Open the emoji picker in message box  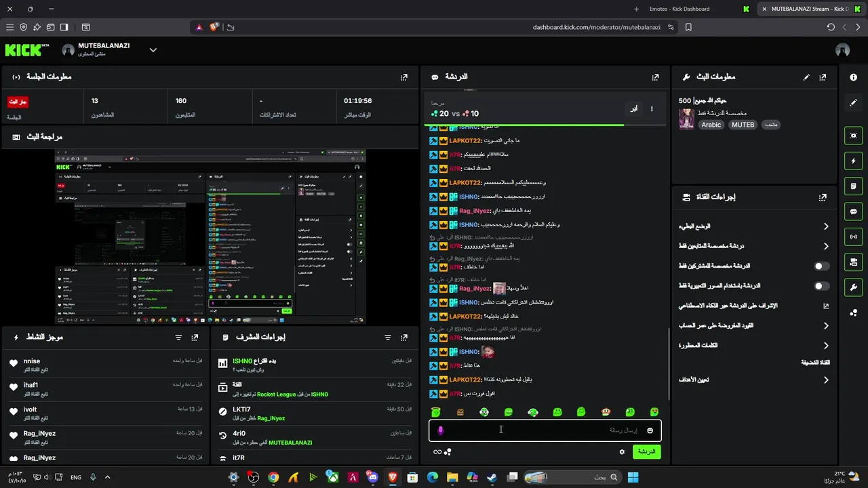[650, 430]
